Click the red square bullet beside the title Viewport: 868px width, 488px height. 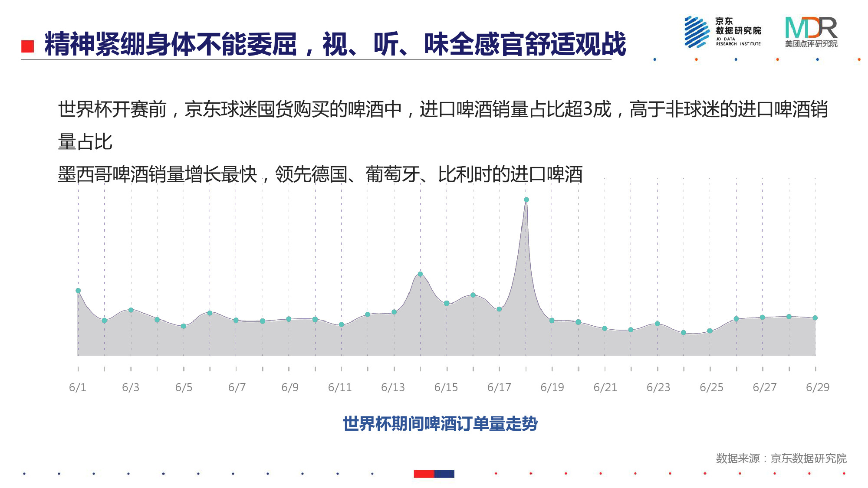pyautogui.click(x=28, y=46)
